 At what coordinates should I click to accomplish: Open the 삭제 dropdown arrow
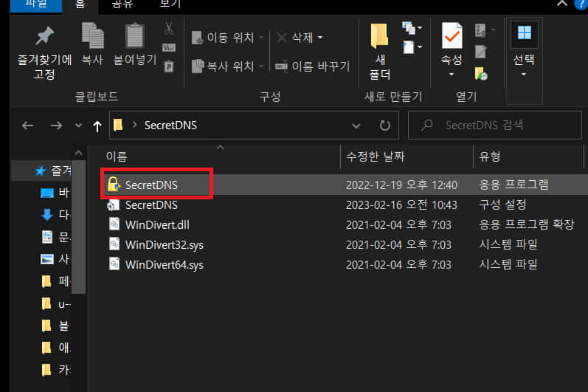pos(320,38)
